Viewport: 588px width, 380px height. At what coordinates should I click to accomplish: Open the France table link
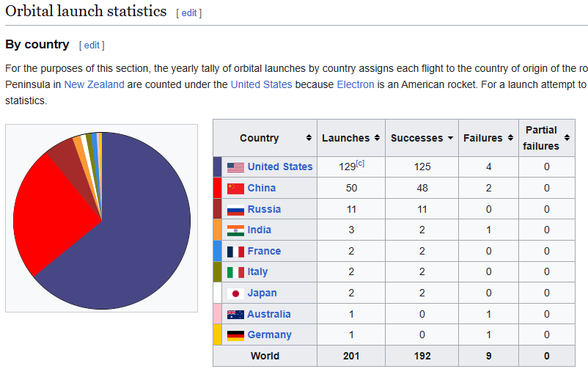click(264, 251)
